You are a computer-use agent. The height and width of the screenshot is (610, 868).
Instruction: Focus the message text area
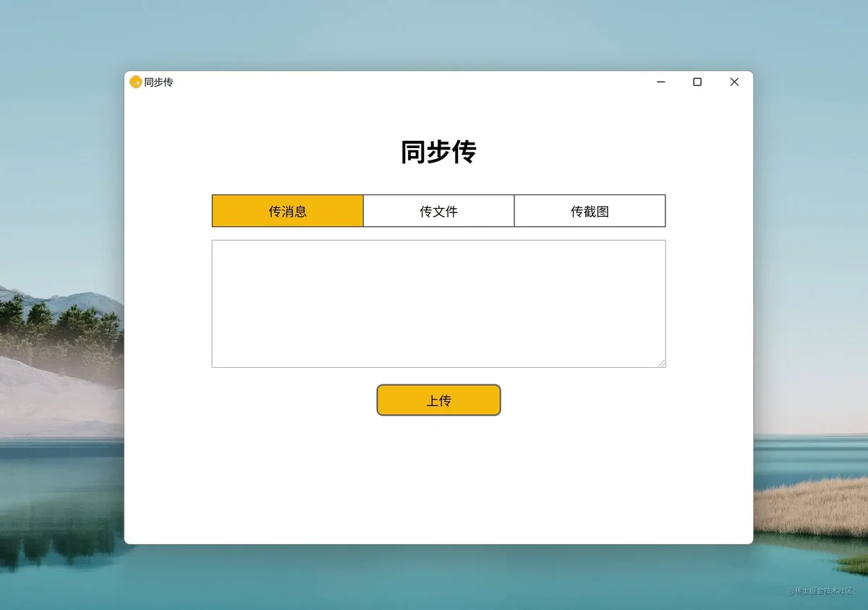[x=438, y=304]
